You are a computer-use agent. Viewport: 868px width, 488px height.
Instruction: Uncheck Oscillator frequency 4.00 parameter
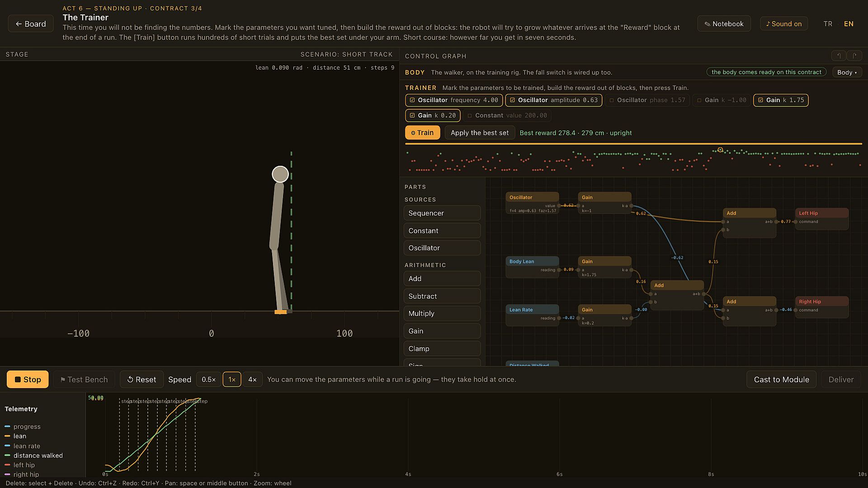click(453, 100)
